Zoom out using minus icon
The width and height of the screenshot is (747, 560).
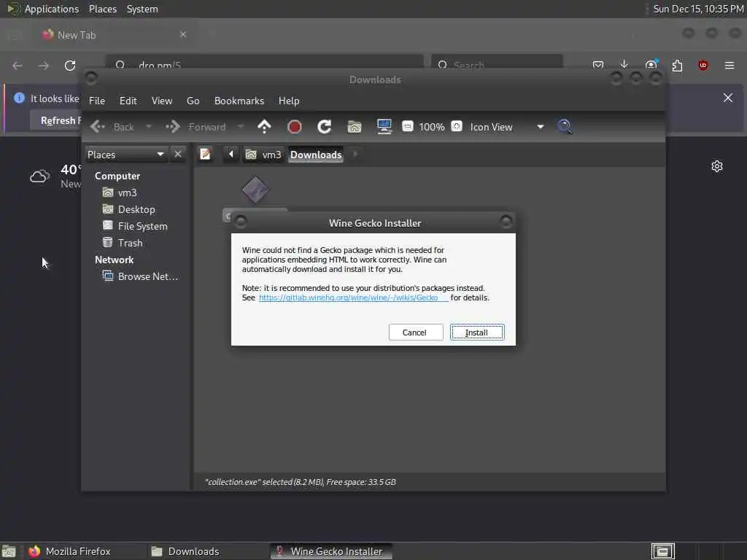point(408,127)
